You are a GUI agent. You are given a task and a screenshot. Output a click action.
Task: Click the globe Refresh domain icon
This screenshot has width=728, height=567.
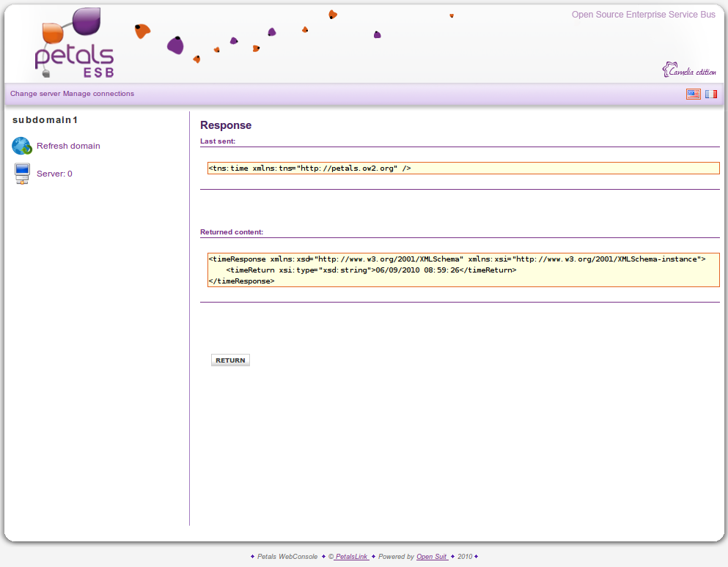[22, 147]
